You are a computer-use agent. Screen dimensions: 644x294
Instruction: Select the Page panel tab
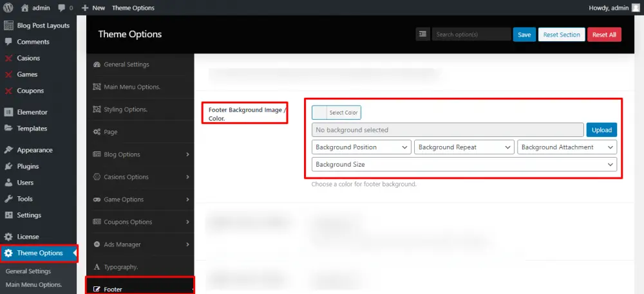tap(140, 132)
